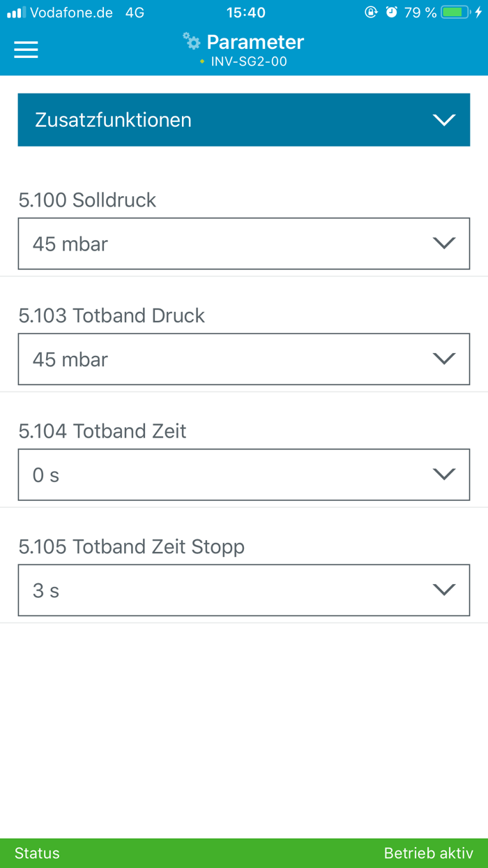Open the hamburger menu
This screenshot has width=488, height=868.
coord(26,49)
